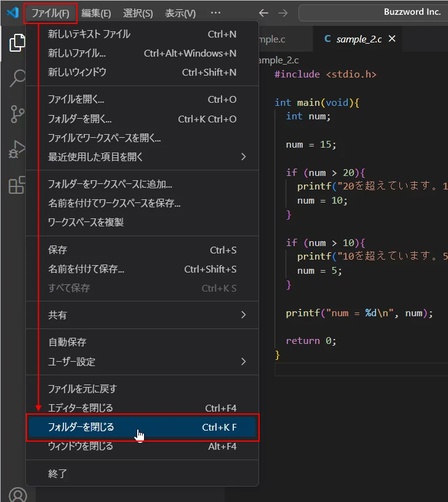Select ファイルを元に戻す menu item

tap(142, 389)
